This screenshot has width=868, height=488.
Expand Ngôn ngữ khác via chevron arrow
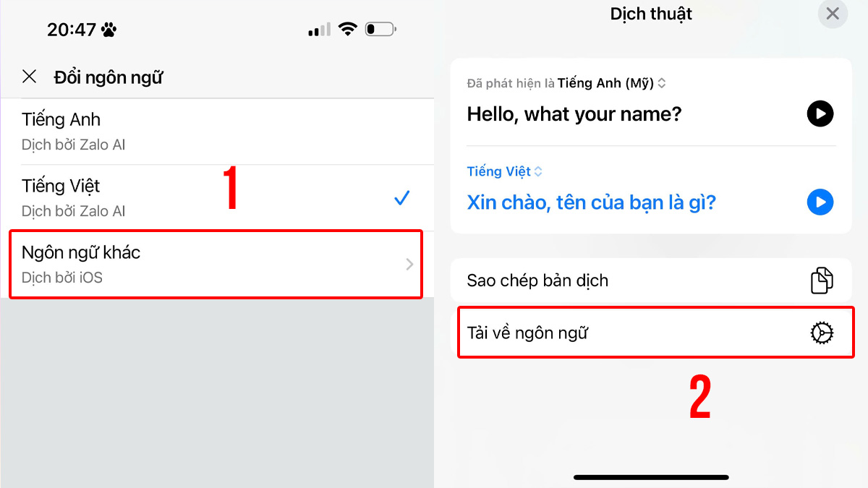[x=409, y=265]
